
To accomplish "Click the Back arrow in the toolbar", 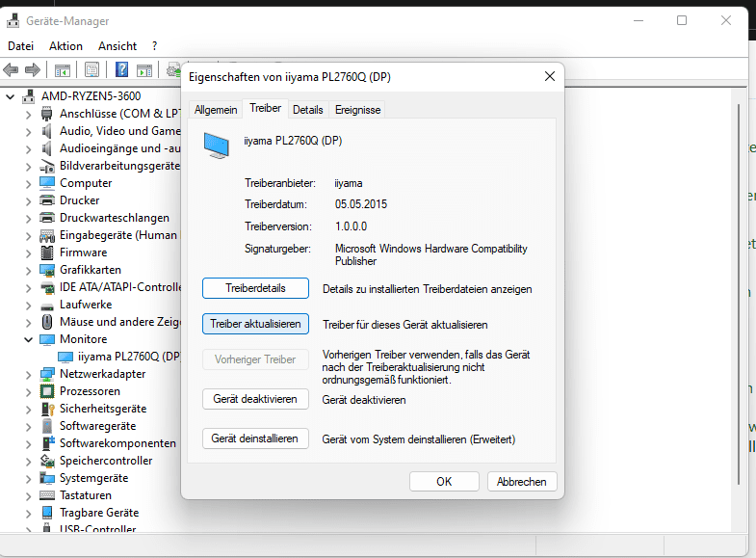I will click(11, 70).
